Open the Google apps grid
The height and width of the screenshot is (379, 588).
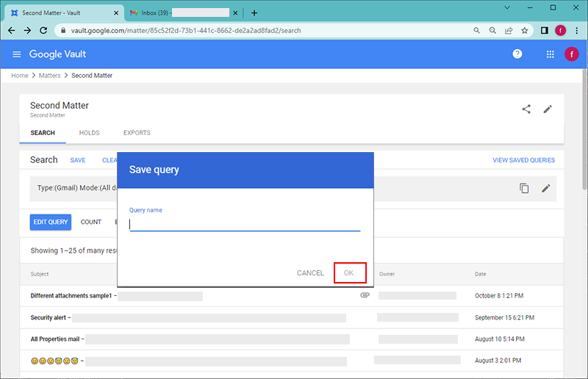550,54
